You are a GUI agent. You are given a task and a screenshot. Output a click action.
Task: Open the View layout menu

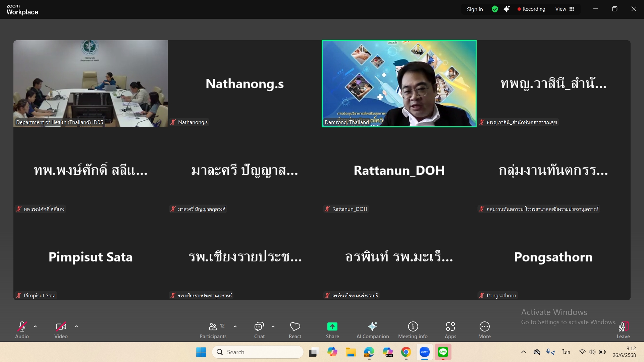565,9
